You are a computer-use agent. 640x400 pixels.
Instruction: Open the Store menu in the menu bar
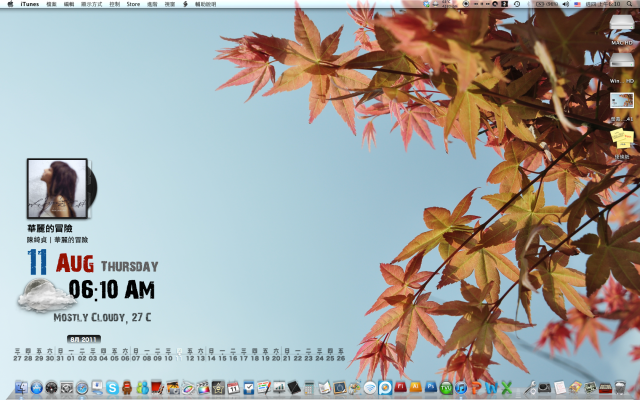pyautogui.click(x=133, y=5)
